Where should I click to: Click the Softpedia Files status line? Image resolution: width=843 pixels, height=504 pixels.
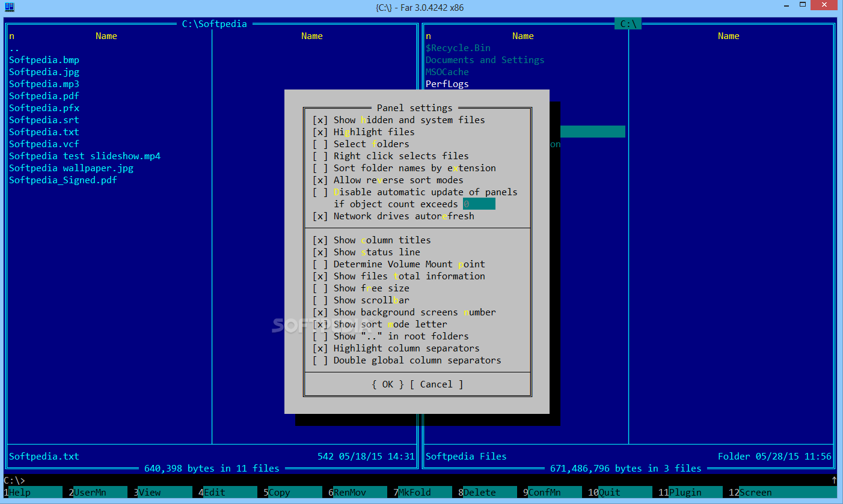click(466, 457)
